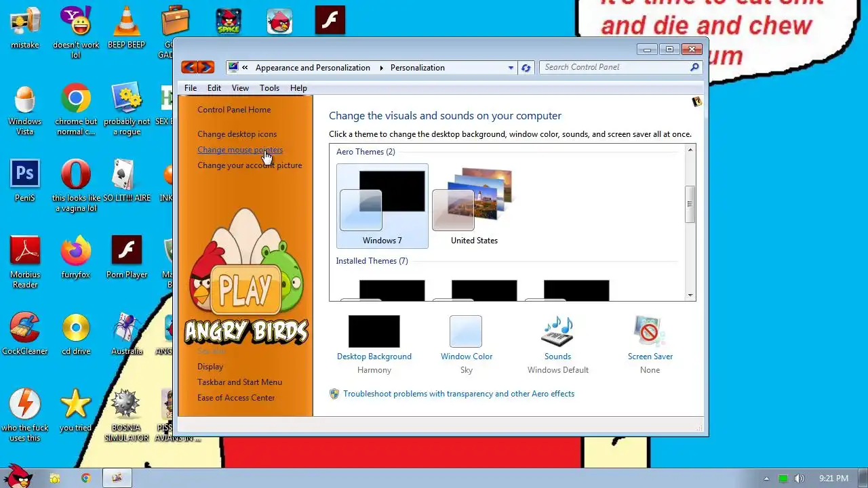
Task: Open the Display link in sidebar
Action: click(210, 367)
